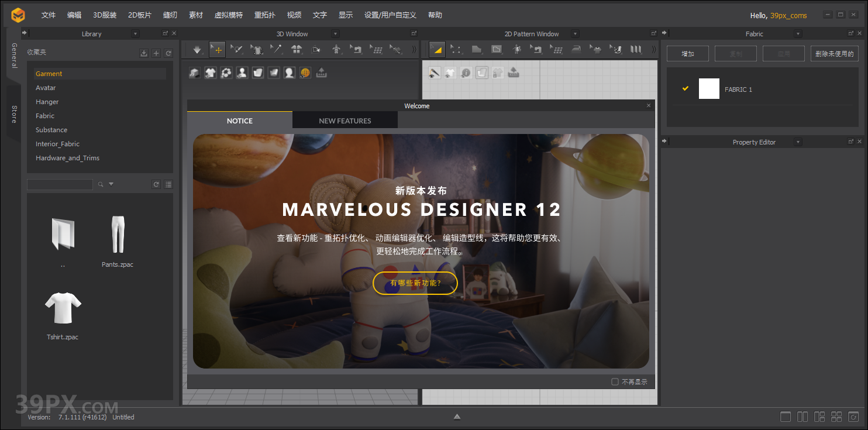Image resolution: width=868 pixels, height=430 pixels.
Task: Select Edit Pattern tool in 2D Pattern toolbar
Action: tap(437, 50)
